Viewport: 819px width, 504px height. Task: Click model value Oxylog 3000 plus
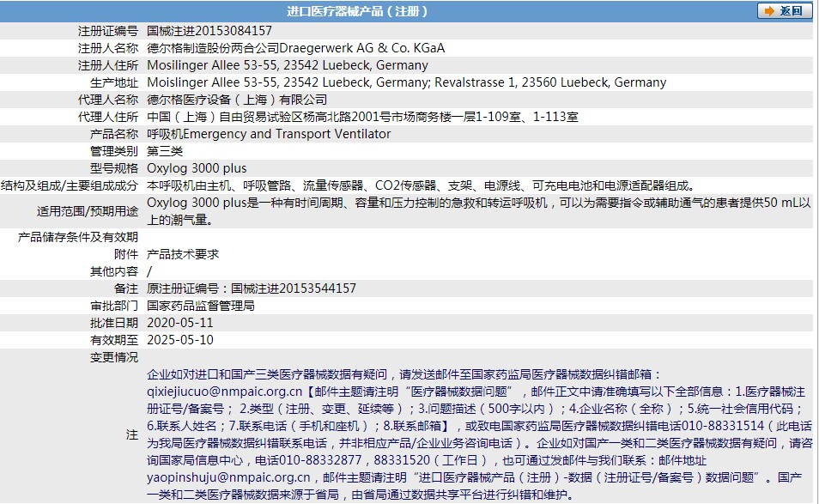point(197,168)
